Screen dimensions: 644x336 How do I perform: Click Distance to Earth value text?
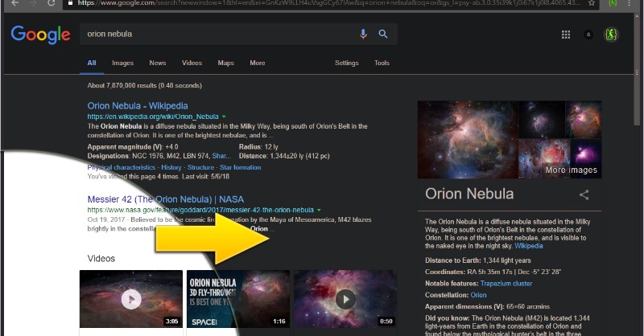507,260
